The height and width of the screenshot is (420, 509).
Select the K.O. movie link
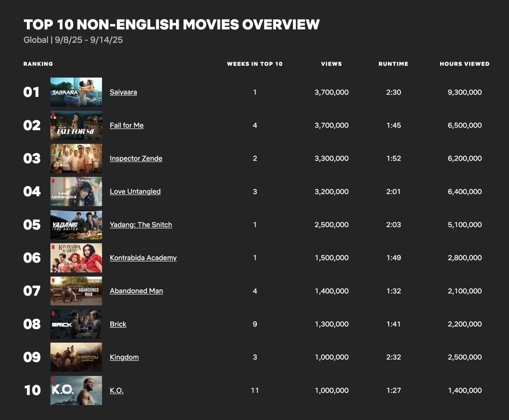tap(116, 390)
